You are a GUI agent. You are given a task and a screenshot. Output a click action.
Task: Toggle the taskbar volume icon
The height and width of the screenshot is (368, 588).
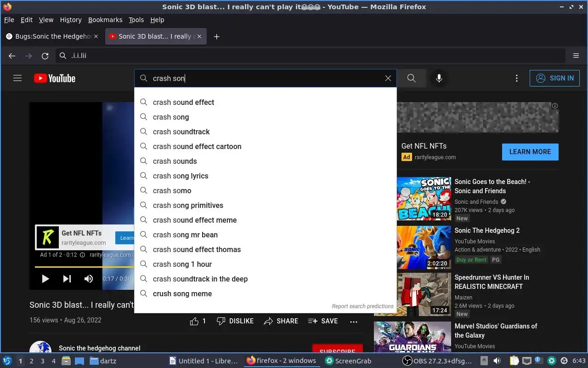497,361
